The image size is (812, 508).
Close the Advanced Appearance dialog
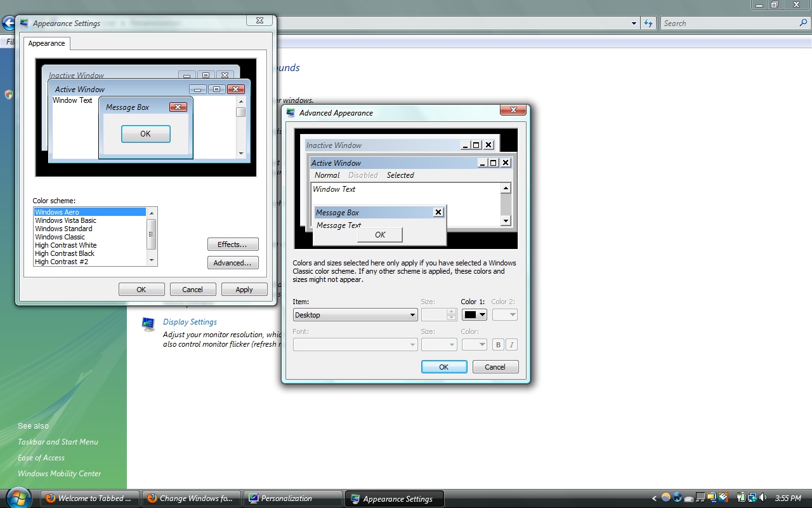pyautogui.click(x=513, y=110)
